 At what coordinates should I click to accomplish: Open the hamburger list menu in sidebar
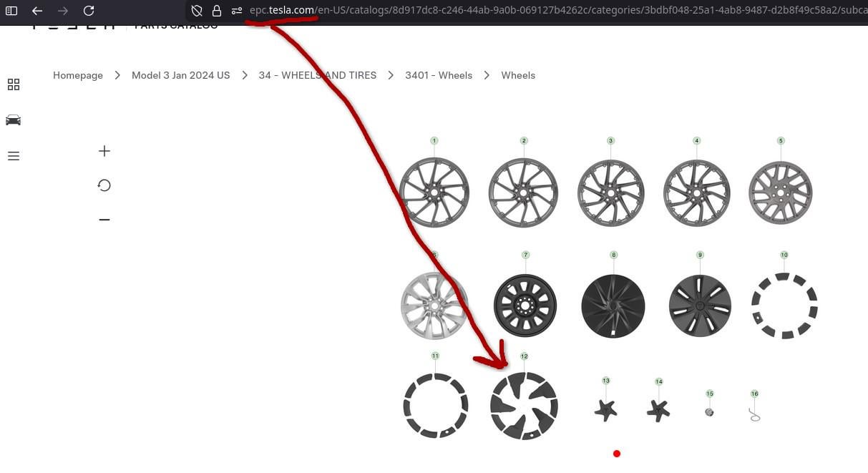[x=14, y=156]
